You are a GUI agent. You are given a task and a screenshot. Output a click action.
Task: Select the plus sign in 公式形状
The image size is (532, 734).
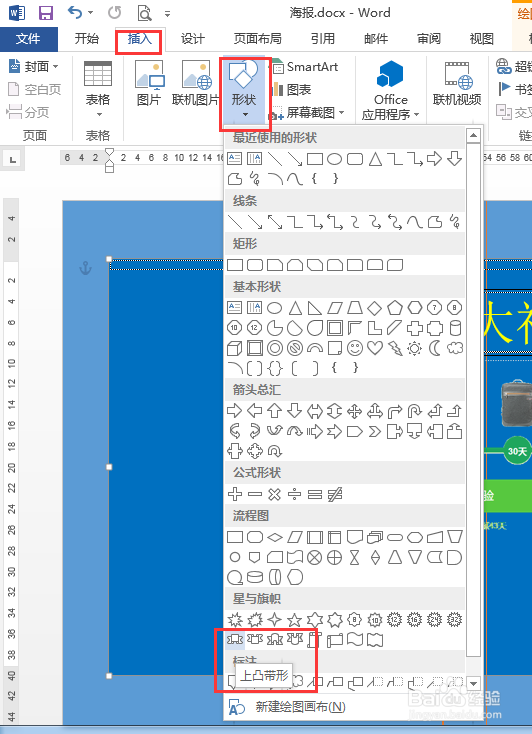[x=235, y=494]
